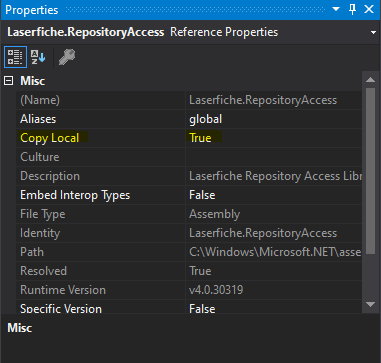
Task: Select the Path property row
Action: pyautogui.click(x=189, y=252)
